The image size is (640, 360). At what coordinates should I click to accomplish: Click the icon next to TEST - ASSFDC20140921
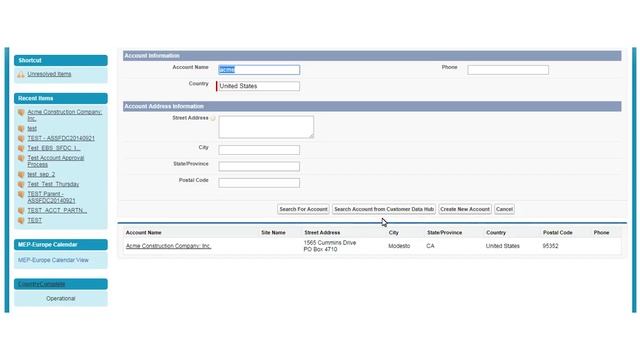click(21, 138)
